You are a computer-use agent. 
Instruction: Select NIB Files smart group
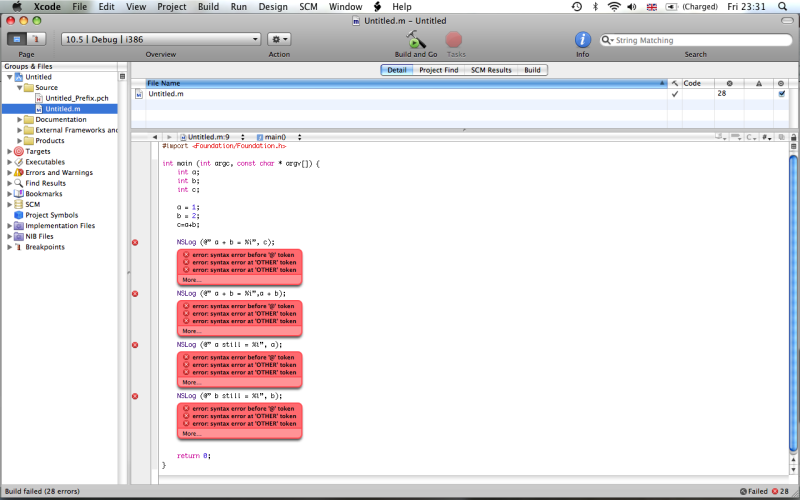pos(39,236)
